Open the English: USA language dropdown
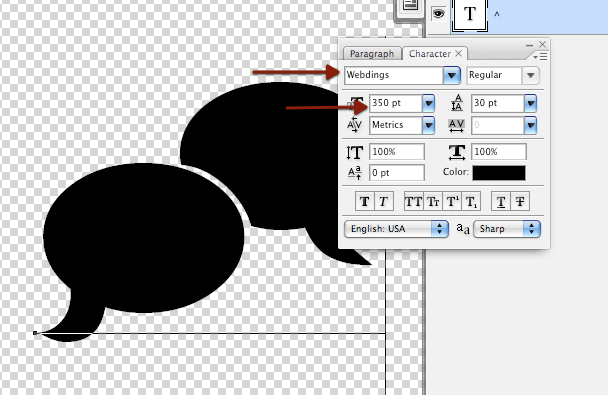The height and width of the screenshot is (395, 608). [396, 229]
